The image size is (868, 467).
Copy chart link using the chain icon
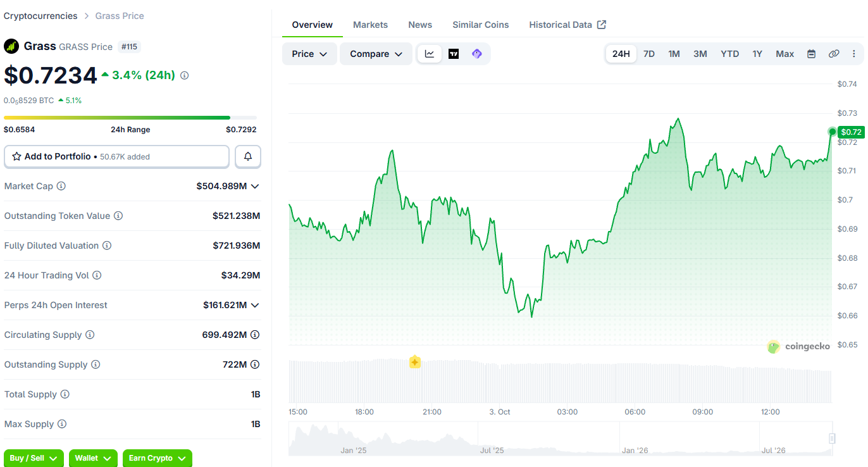coord(834,54)
